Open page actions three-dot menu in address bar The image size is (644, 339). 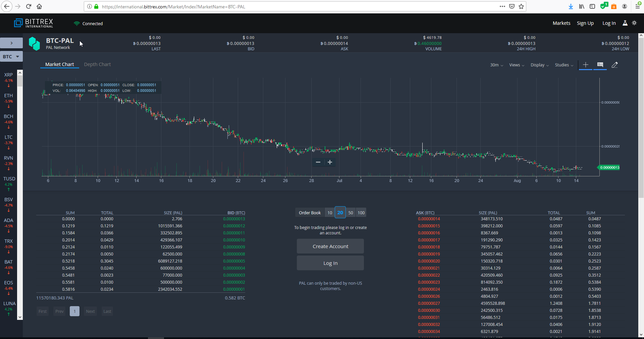pyautogui.click(x=502, y=6)
